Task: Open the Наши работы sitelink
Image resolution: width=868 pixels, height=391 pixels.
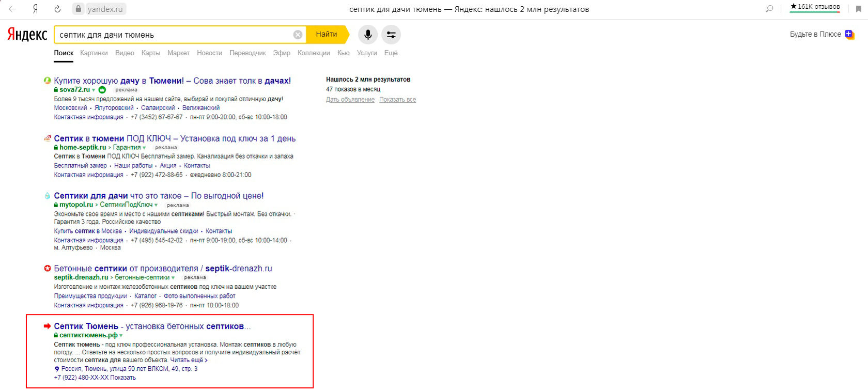Action: coord(133,166)
